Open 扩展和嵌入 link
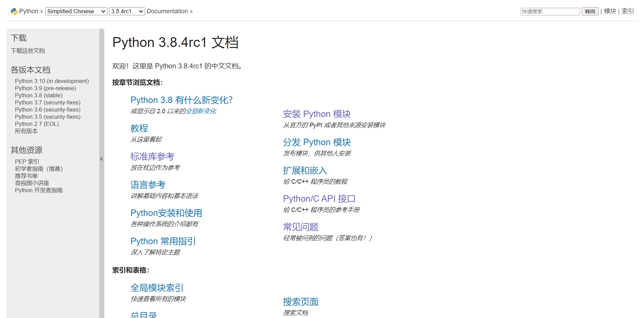This screenshot has height=318, width=644. click(x=305, y=170)
